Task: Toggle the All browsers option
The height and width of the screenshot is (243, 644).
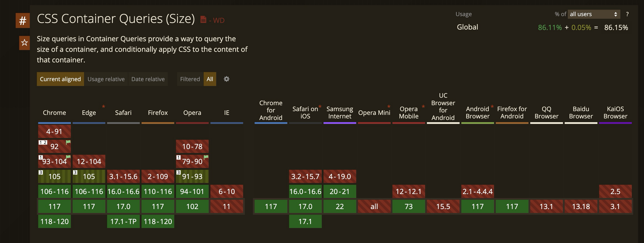Action: click(x=210, y=79)
